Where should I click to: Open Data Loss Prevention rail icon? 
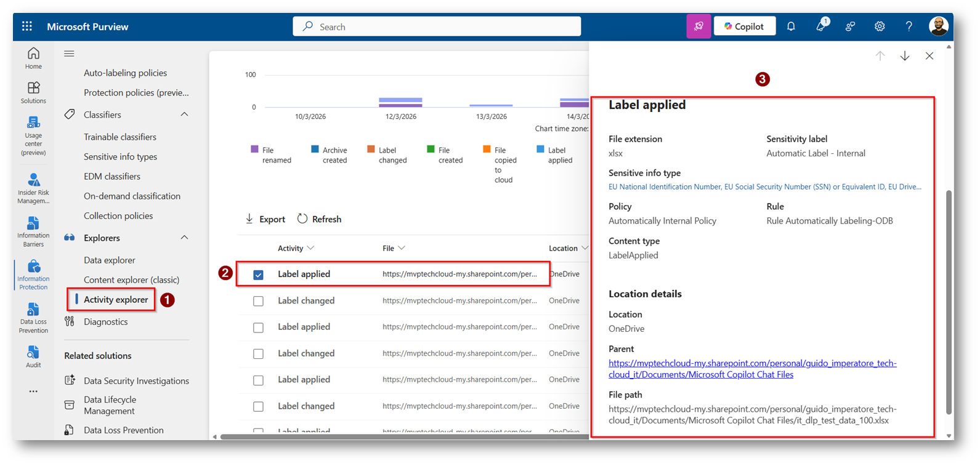(x=33, y=318)
